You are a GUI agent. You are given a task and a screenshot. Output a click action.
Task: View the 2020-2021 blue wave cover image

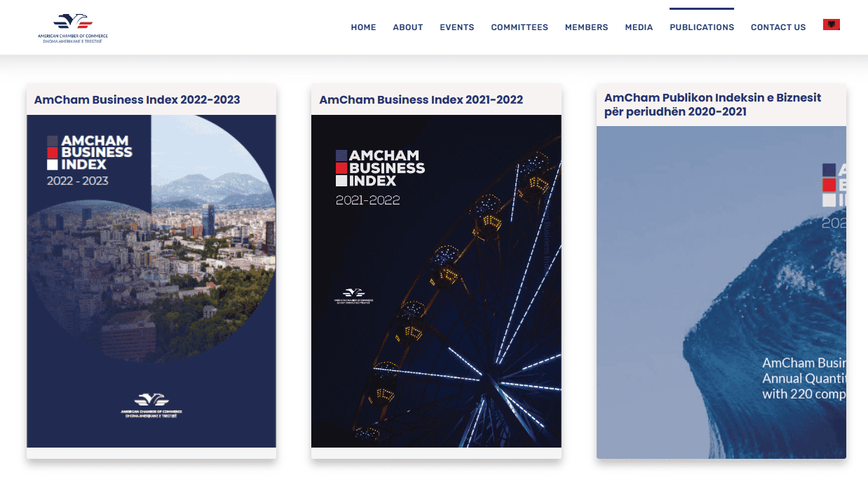pos(721,292)
